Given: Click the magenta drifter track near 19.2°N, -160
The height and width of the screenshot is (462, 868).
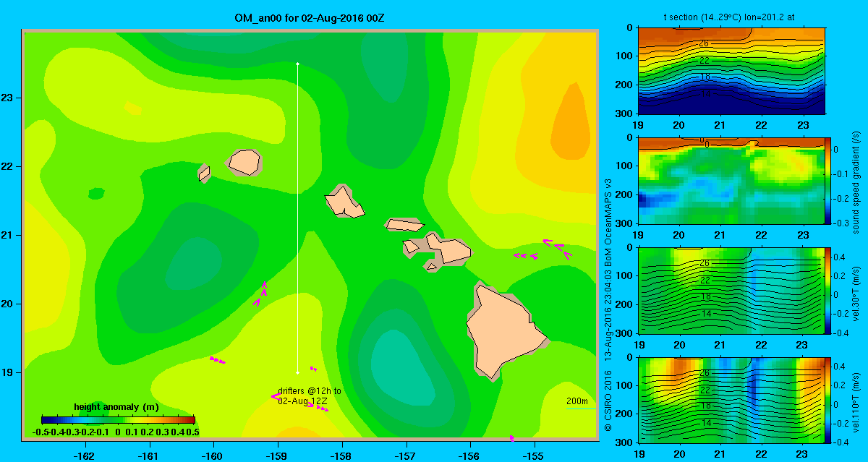Looking at the screenshot, I should point(218,359).
